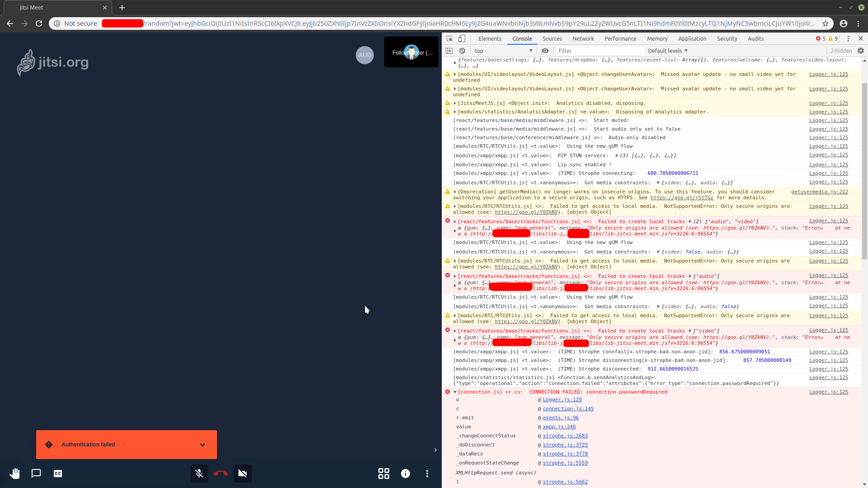Open DevTools settings with the gear icon
The image size is (868, 488).
click(861, 51)
